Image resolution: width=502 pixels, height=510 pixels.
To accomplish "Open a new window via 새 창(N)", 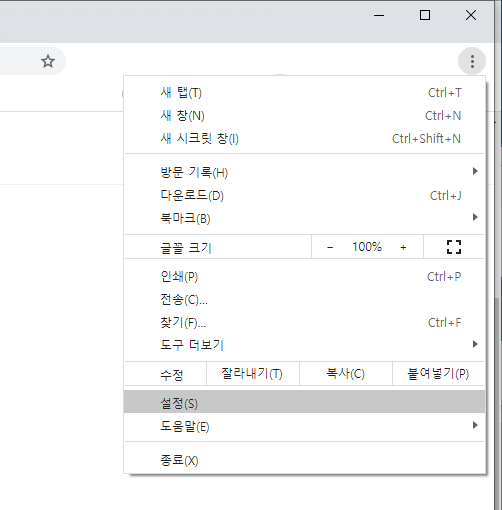I will [x=304, y=116].
